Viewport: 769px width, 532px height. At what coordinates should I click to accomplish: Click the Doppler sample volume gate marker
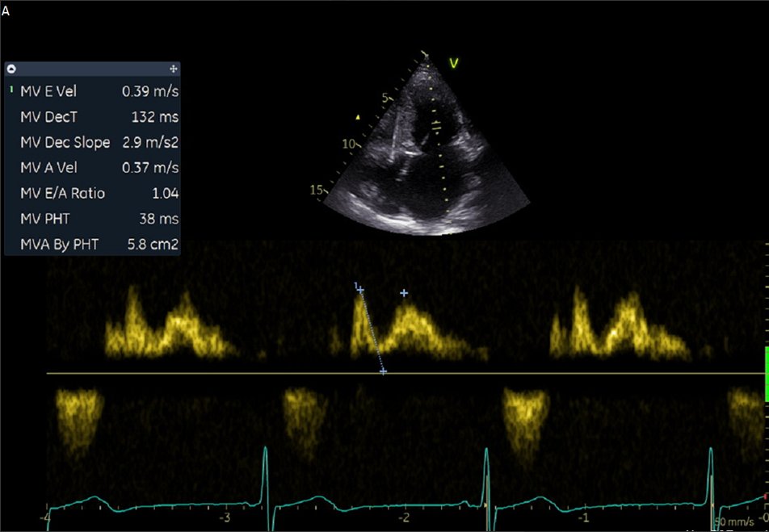pyautogui.click(x=436, y=127)
